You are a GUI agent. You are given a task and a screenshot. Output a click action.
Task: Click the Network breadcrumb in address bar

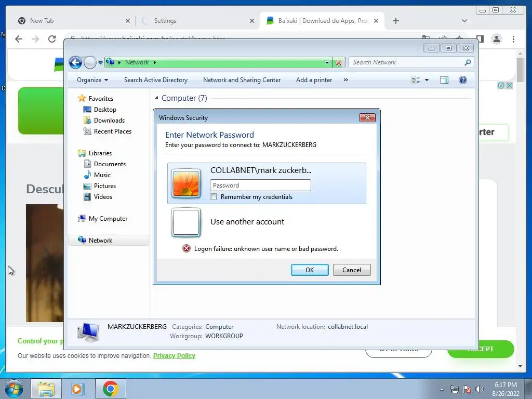[x=137, y=62]
